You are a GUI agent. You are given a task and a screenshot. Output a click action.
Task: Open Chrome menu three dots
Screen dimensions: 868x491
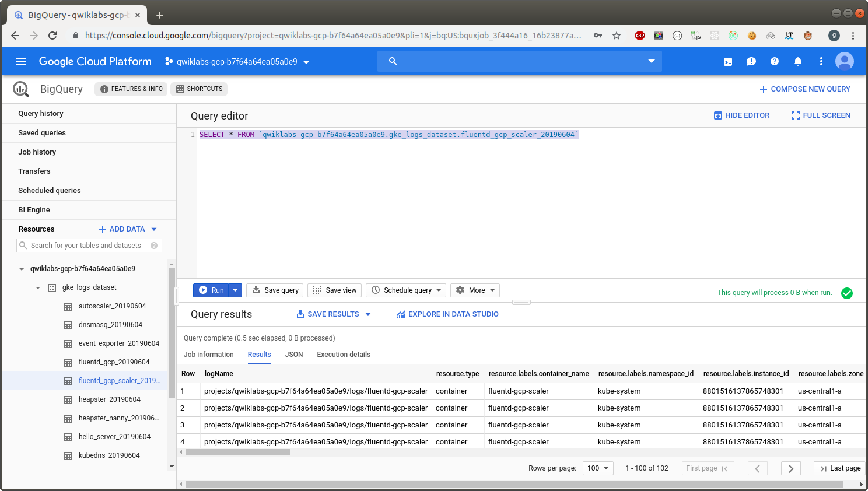tap(853, 36)
